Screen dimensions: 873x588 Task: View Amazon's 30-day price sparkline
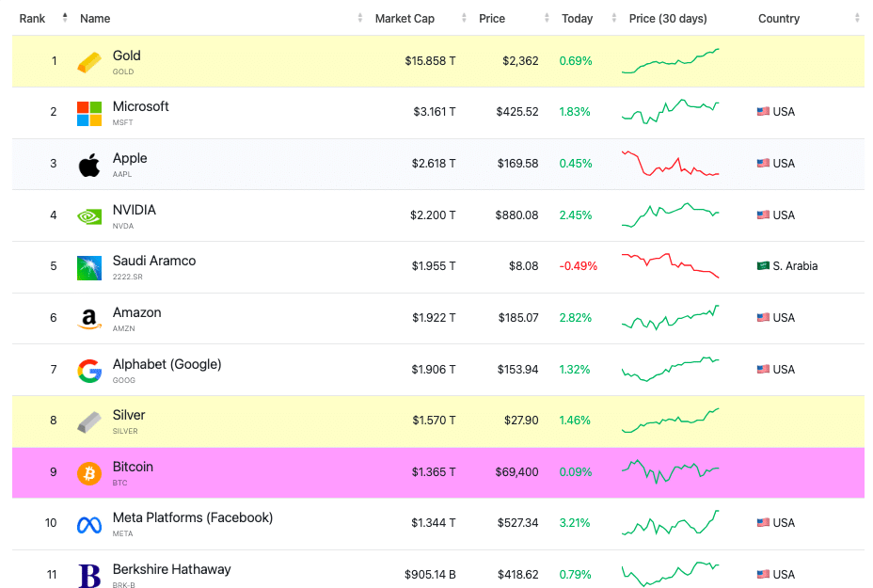tap(670, 318)
